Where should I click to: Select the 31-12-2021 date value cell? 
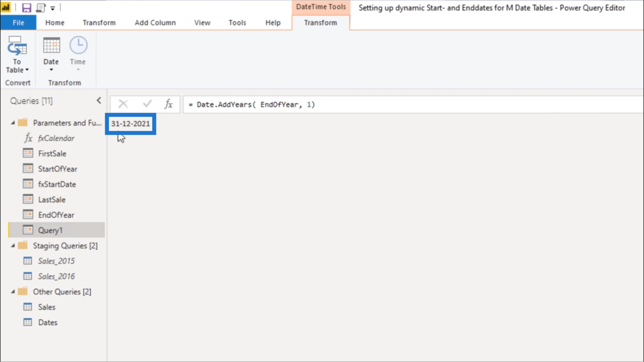coord(131,124)
